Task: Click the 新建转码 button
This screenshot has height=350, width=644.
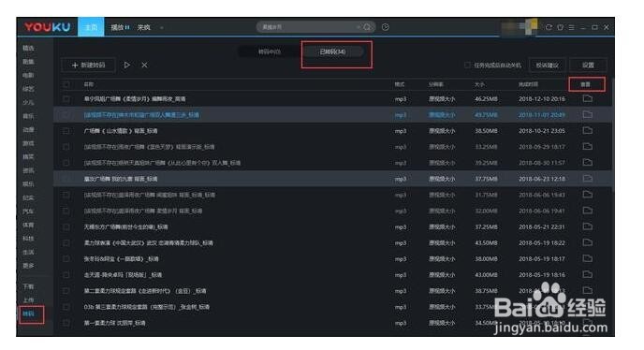Action: click(x=88, y=65)
